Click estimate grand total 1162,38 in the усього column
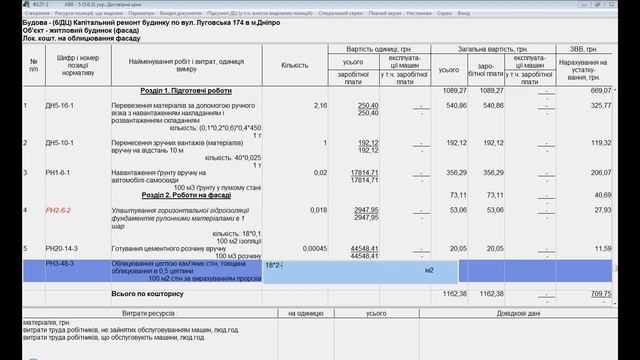This screenshot has height=360, width=640. [x=454, y=293]
